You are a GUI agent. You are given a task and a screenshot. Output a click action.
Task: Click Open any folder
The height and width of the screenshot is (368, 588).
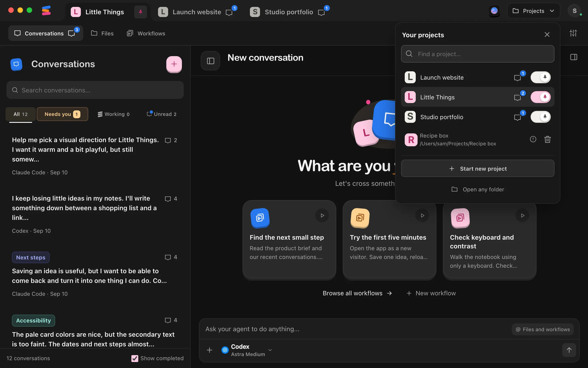478,189
